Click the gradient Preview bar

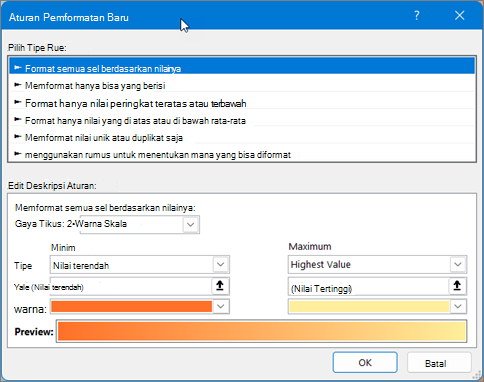point(262,331)
